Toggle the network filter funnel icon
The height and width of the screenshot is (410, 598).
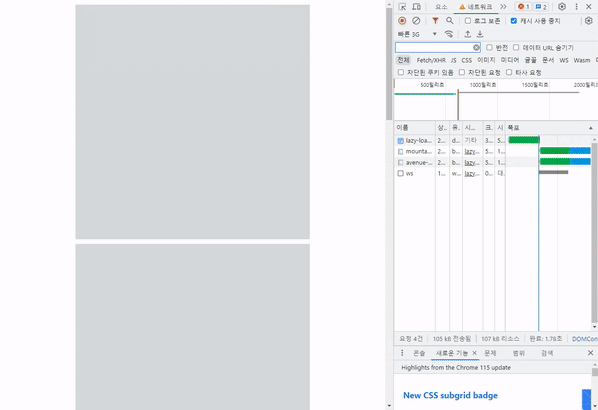pos(435,21)
